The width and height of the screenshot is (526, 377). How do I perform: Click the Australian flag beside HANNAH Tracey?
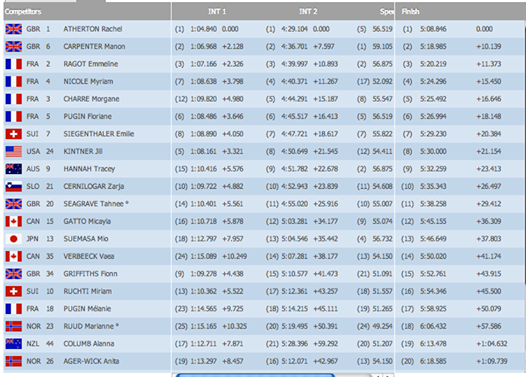point(14,169)
